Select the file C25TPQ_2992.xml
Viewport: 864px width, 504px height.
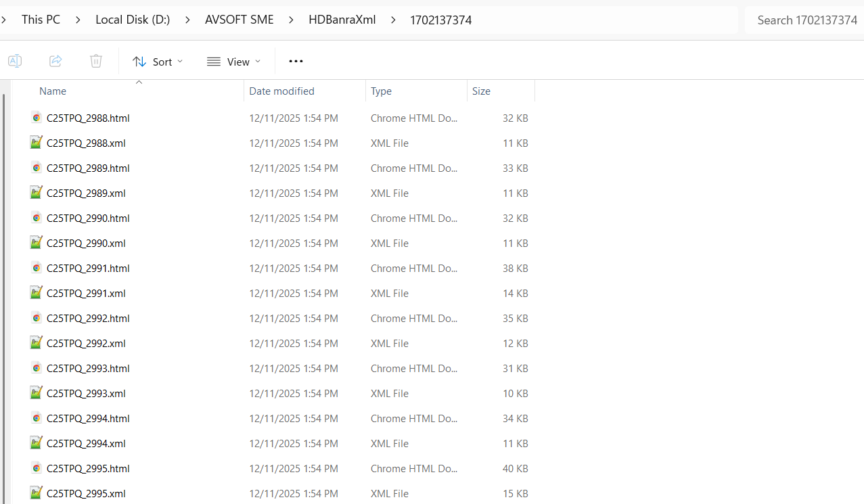(86, 344)
